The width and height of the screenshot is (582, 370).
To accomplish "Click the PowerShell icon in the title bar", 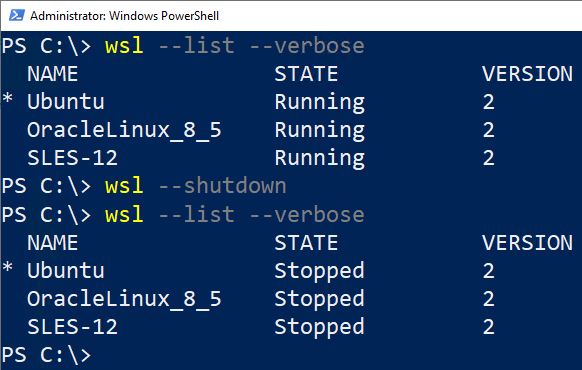I will pos(17,16).
